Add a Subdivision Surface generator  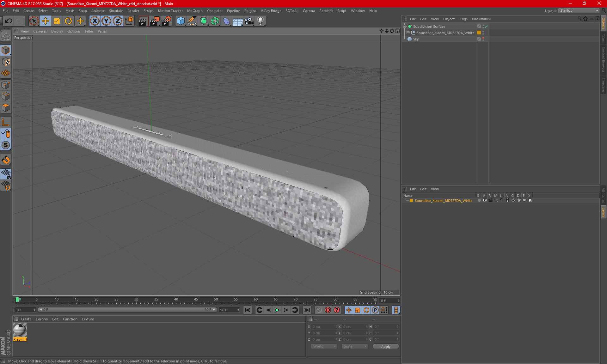coord(204,21)
